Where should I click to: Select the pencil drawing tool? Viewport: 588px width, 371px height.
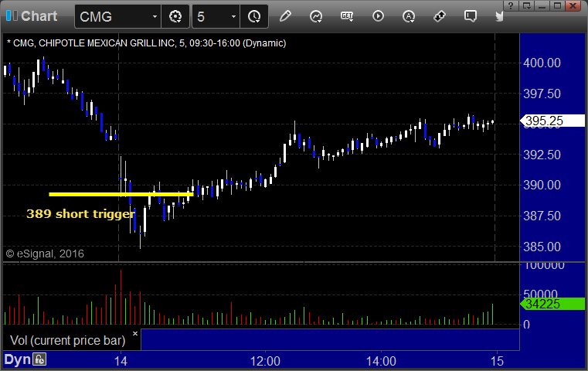285,16
